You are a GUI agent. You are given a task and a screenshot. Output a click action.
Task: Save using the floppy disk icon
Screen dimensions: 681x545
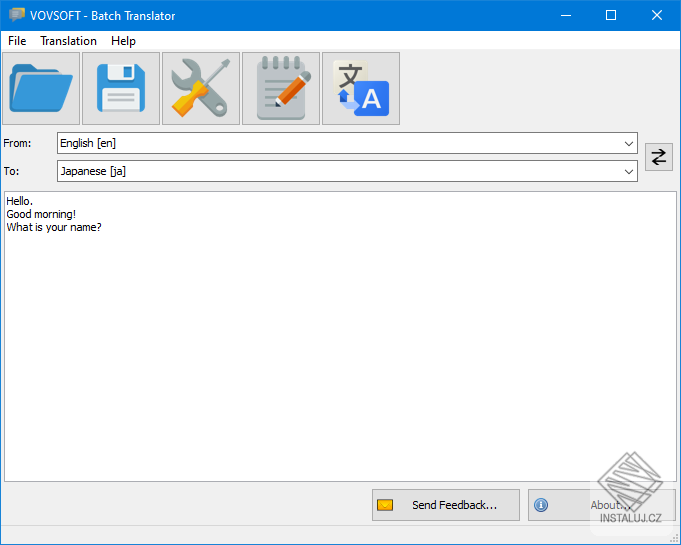[x=121, y=89]
